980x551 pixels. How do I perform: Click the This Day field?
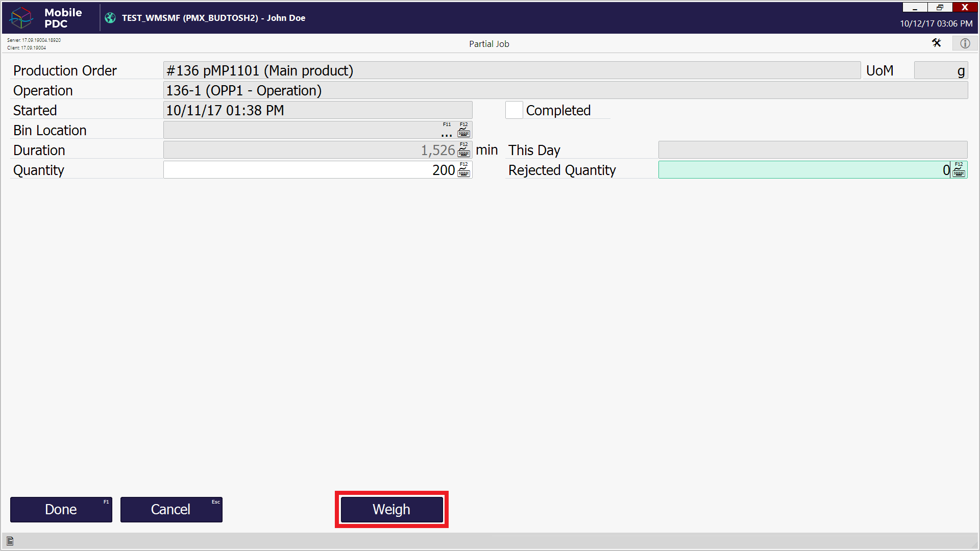point(813,151)
